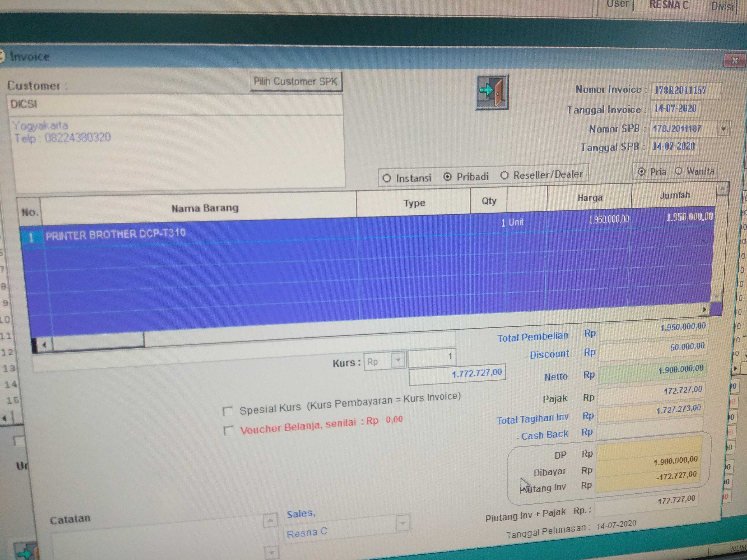
Task: Select the Reseller/Dealer radio option
Action: 505,175
